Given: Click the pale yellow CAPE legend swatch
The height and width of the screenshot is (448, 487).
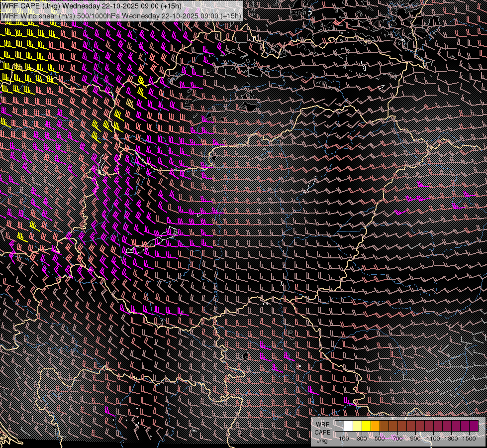Looking at the screenshot, I should [357, 426].
